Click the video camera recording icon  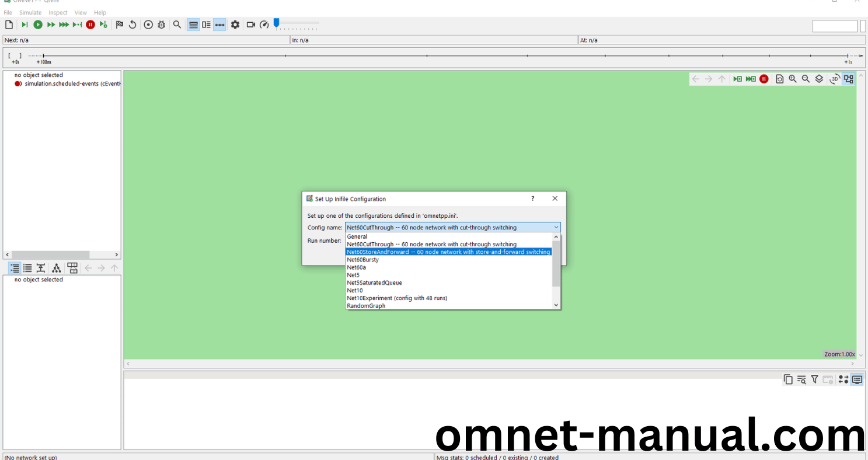[251, 25]
